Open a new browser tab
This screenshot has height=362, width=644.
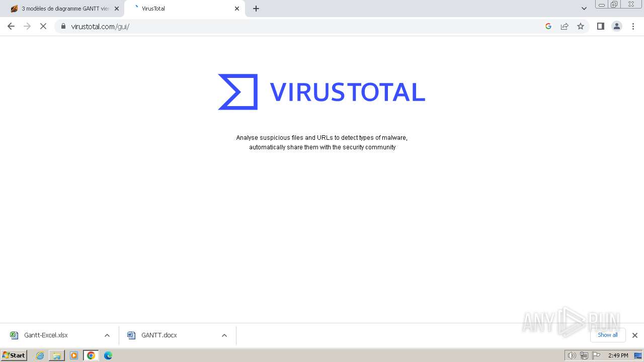256,9
